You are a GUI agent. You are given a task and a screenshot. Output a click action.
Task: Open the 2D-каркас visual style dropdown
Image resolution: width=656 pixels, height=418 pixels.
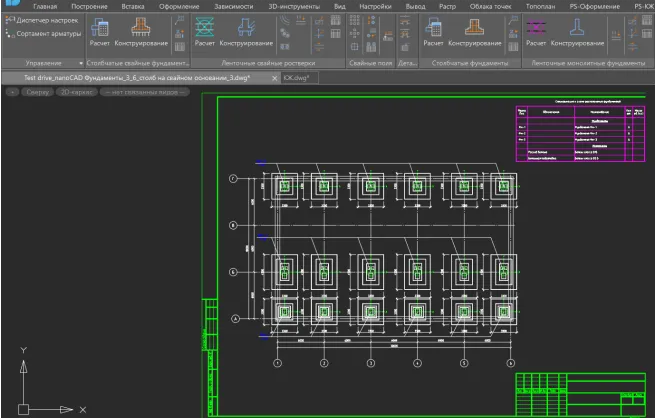pos(75,91)
